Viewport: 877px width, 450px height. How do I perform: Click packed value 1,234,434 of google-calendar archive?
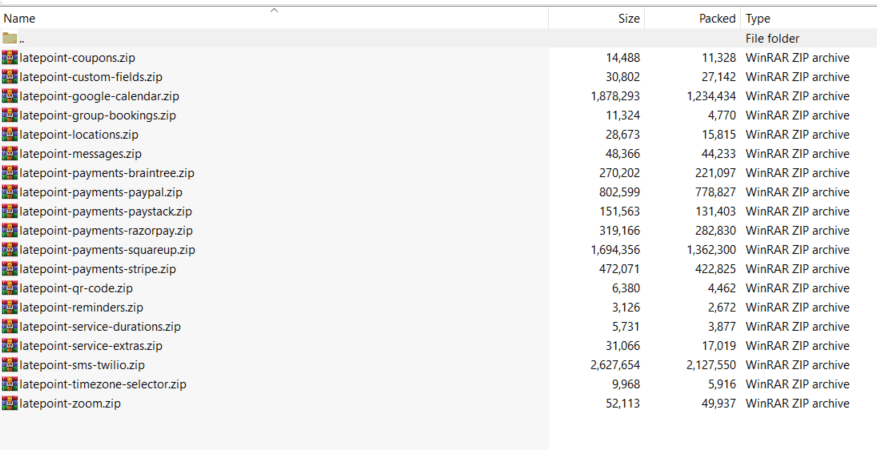(x=711, y=96)
